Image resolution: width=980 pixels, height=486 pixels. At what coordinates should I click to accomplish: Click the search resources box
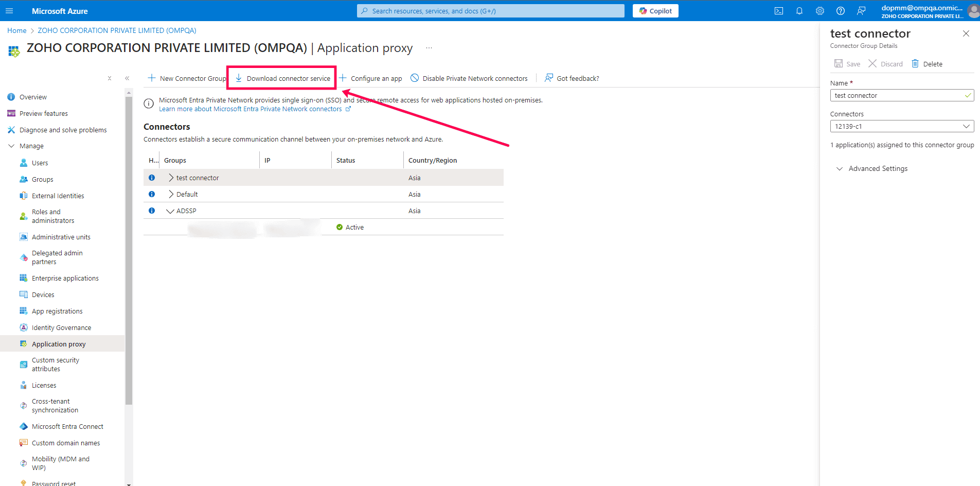[491, 11]
